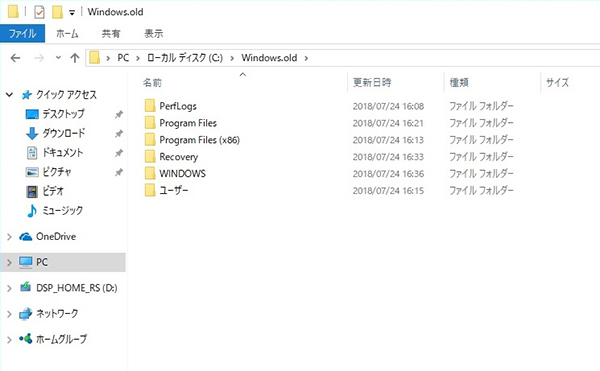
Task: Expand the ホームグループ tree node
Action: pos(10,340)
